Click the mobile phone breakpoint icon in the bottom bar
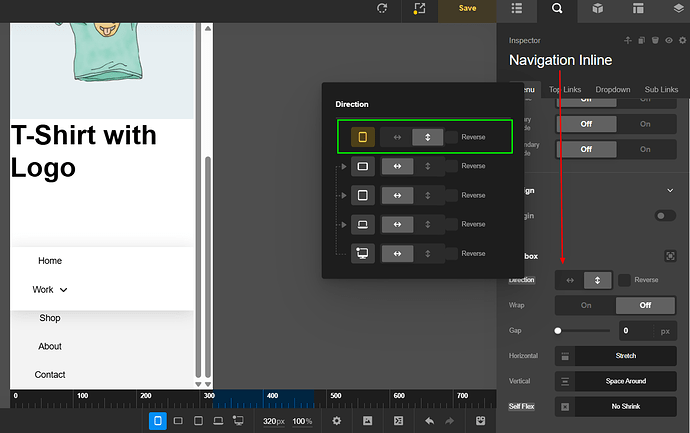This screenshot has width=690, height=433. [x=158, y=421]
